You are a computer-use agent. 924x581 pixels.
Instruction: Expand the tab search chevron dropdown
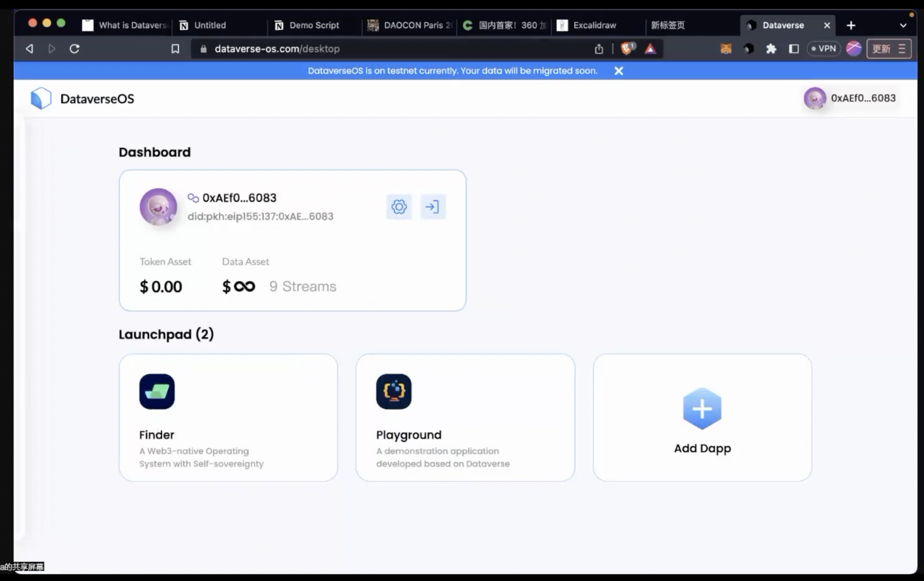903,25
